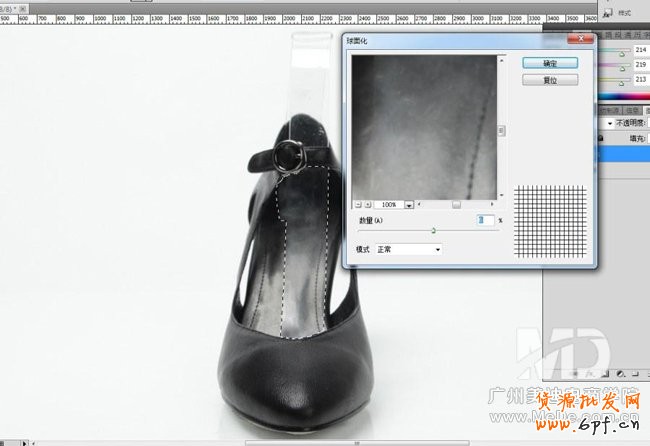The width and height of the screenshot is (650, 446).
Task: Open the Mode dropdown set to 正常
Action: [x=408, y=249]
